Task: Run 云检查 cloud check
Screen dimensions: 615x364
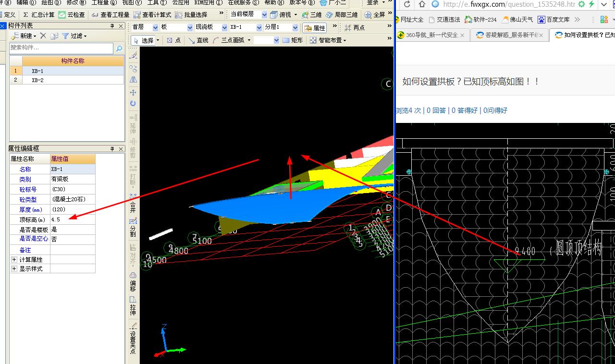Action: (x=72, y=15)
